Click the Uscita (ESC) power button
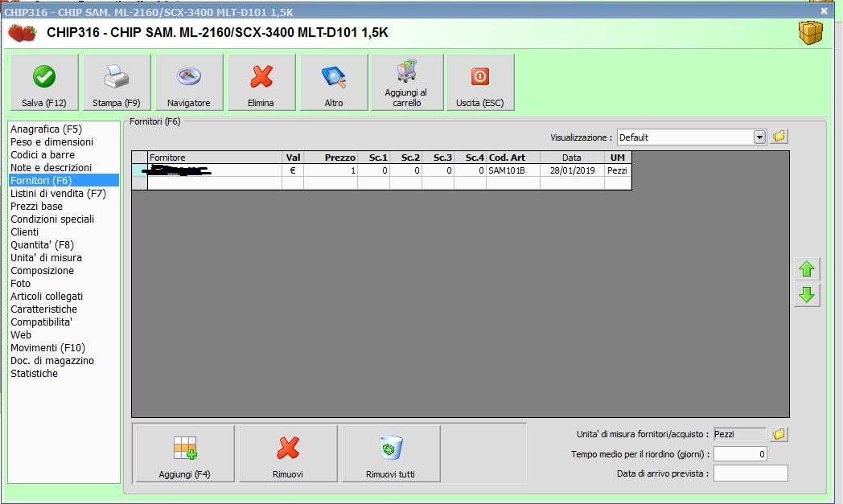The height and width of the screenshot is (504, 843). (x=480, y=82)
